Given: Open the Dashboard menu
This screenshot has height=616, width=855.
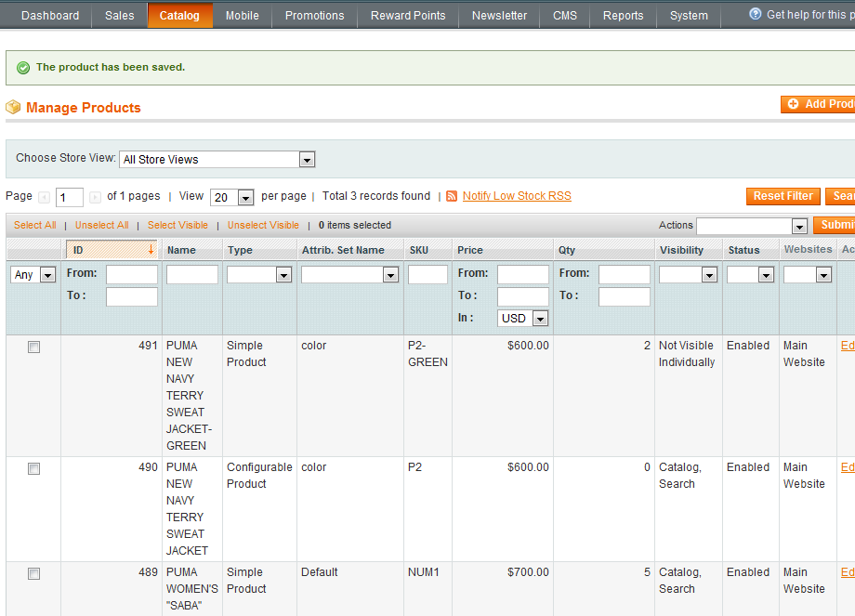Looking at the screenshot, I should (50, 15).
